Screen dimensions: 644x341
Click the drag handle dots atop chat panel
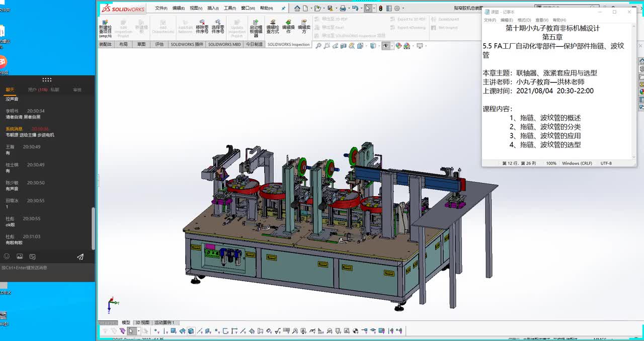(47, 79)
